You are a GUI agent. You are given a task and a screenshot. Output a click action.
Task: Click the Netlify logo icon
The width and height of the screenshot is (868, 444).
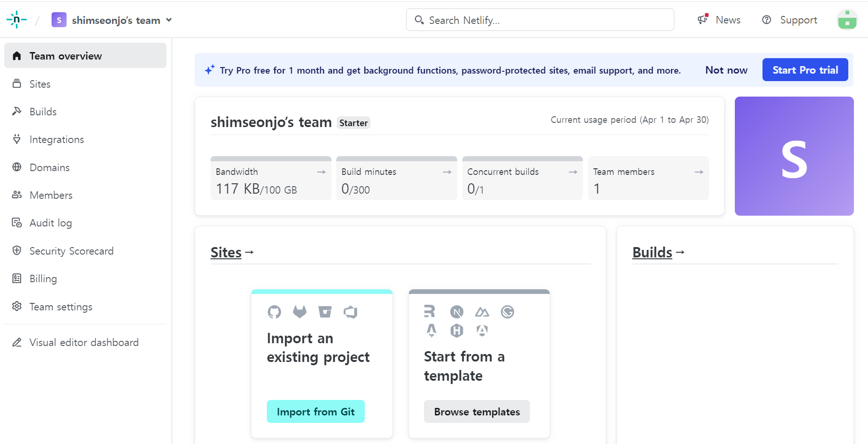click(16, 20)
